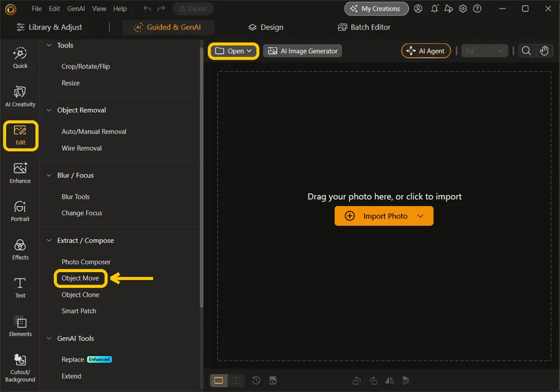Click the virtual copy icon beside history
560x392 pixels.
273,381
